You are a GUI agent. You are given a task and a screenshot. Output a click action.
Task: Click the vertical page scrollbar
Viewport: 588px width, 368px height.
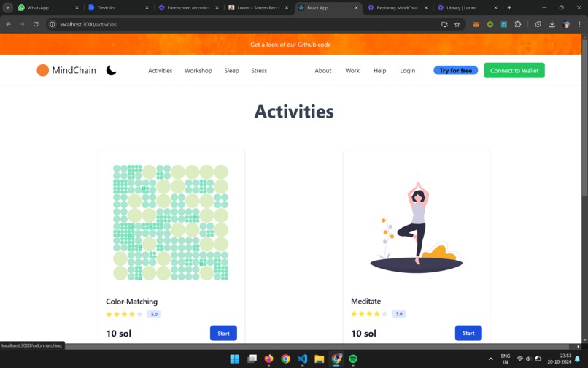584,116
